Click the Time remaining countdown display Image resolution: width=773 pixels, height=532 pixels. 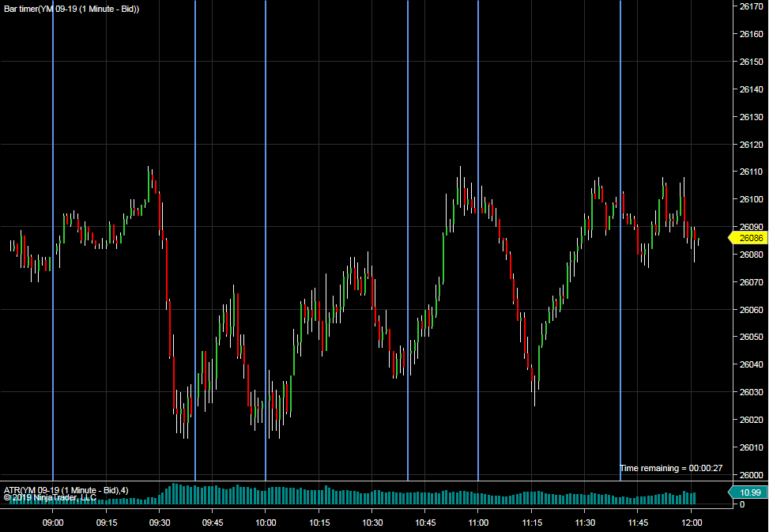tap(671, 468)
